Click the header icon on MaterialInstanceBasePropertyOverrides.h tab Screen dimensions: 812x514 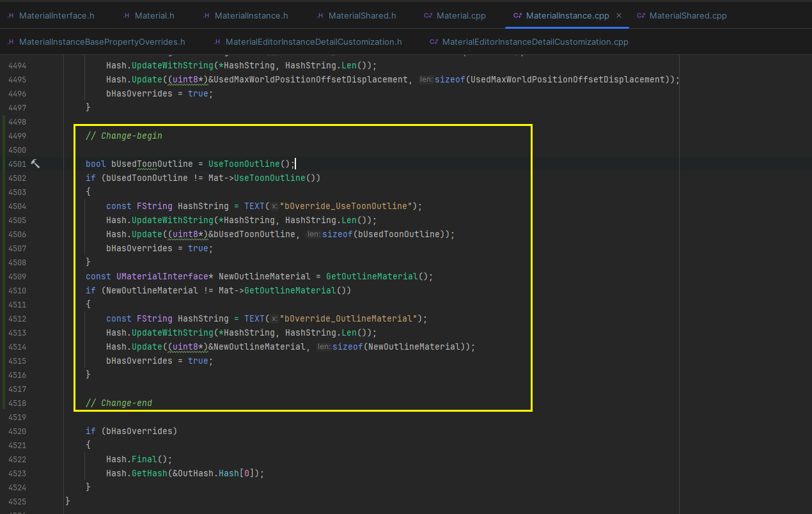[x=12, y=41]
